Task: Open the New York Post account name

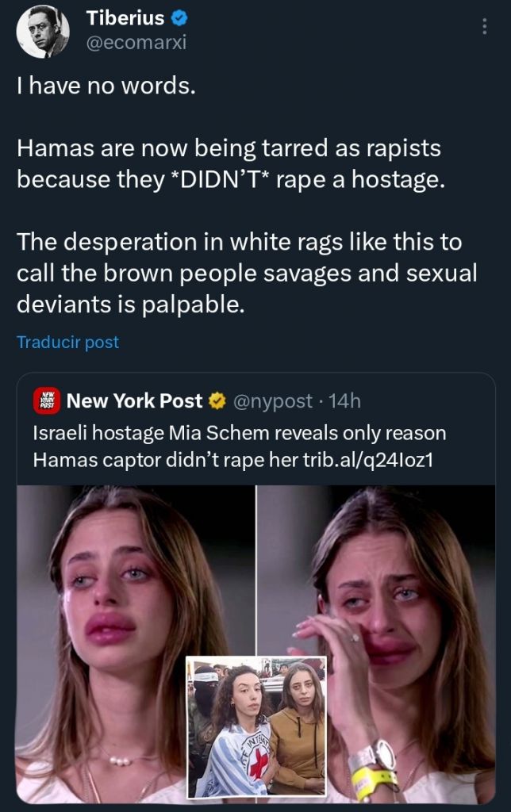Action: (x=135, y=400)
